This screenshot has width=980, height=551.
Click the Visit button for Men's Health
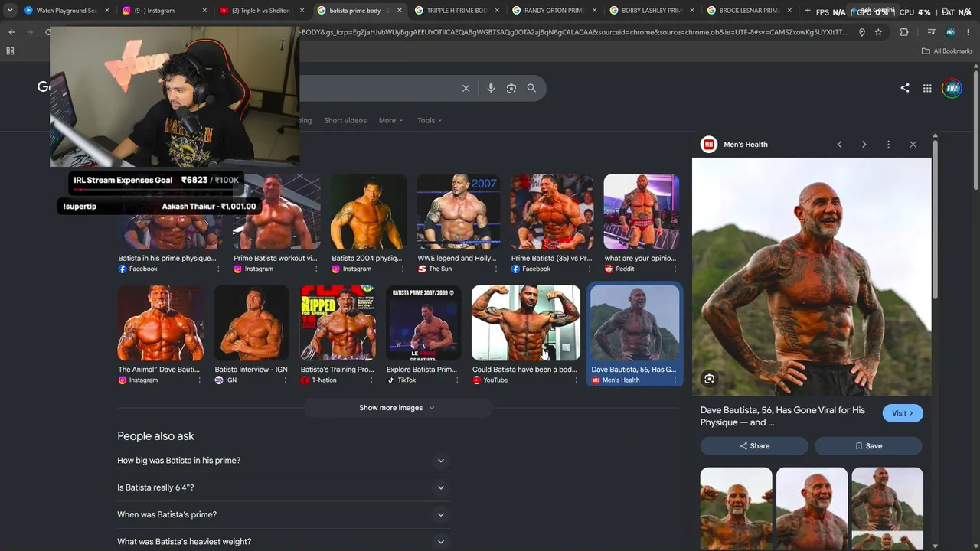click(x=903, y=413)
